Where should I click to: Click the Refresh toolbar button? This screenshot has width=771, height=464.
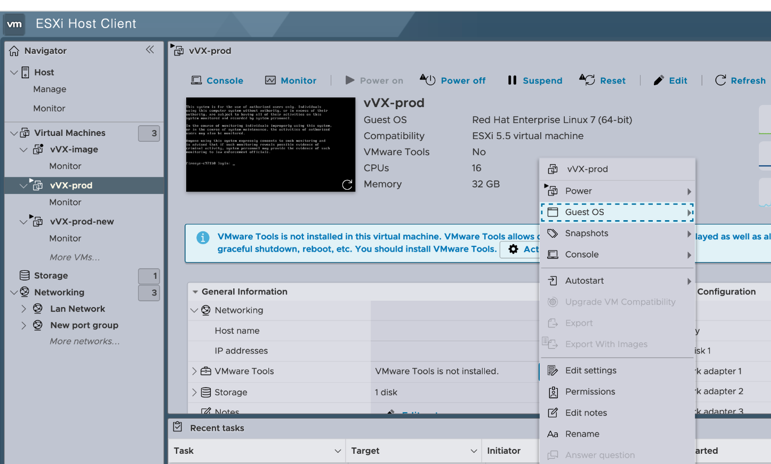click(740, 81)
